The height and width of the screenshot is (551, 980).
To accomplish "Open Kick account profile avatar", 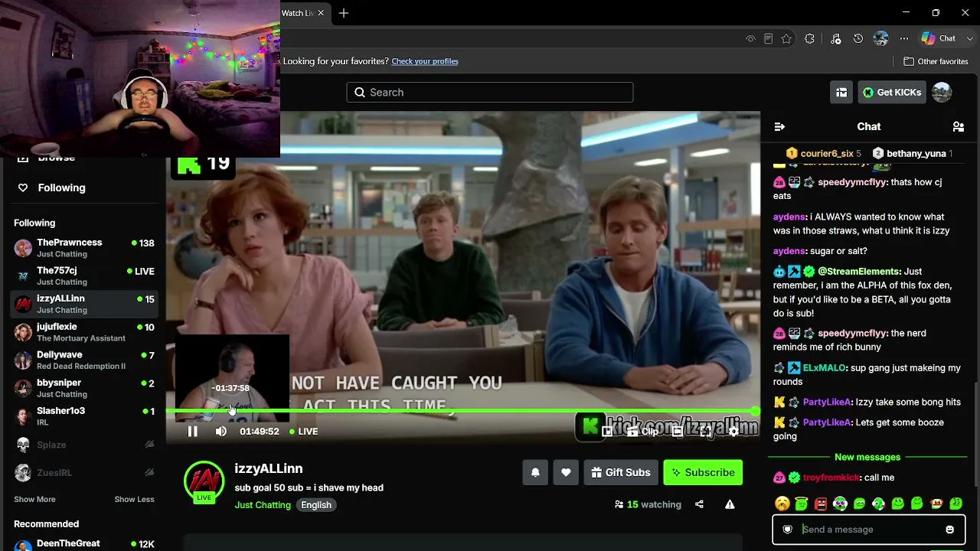I will click(x=942, y=93).
